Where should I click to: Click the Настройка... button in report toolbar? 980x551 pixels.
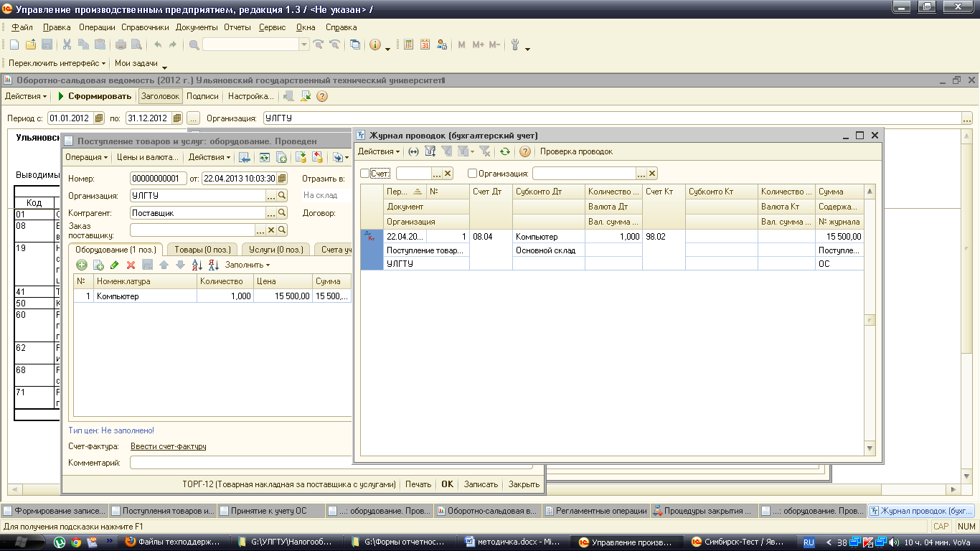click(x=251, y=96)
